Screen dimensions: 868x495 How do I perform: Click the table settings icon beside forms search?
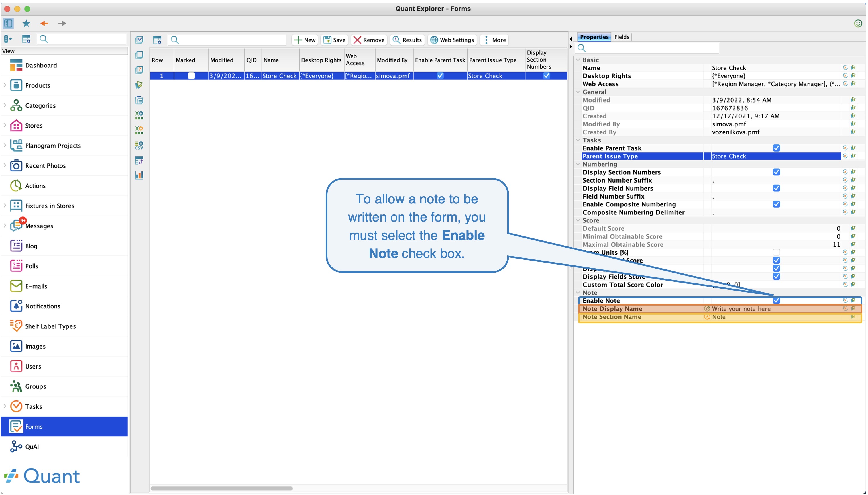(x=157, y=40)
